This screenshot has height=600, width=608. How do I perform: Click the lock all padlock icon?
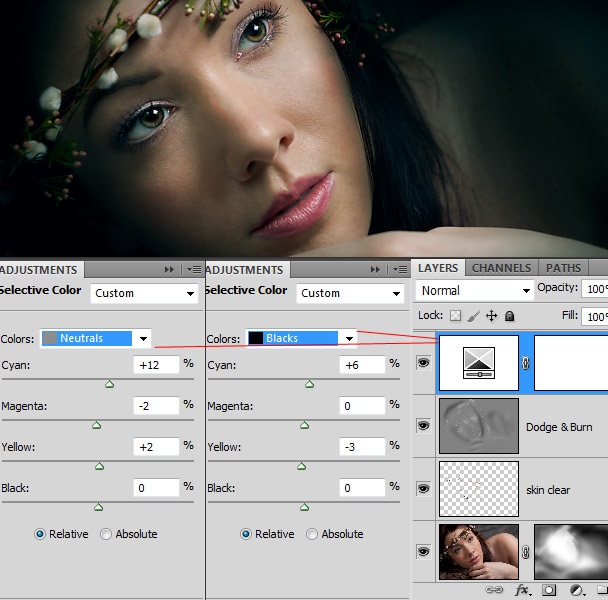pyautogui.click(x=510, y=316)
